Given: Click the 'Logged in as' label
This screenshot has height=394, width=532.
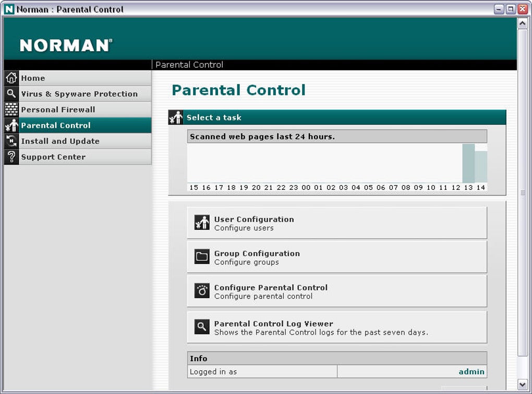Looking at the screenshot, I should pyautogui.click(x=213, y=372).
